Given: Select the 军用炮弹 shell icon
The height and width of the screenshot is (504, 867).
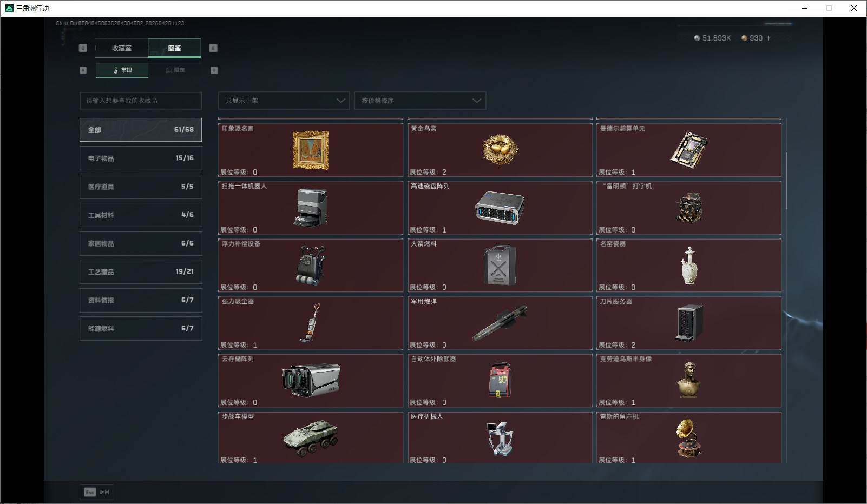Looking at the screenshot, I should pyautogui.click(x=500, y=323).
